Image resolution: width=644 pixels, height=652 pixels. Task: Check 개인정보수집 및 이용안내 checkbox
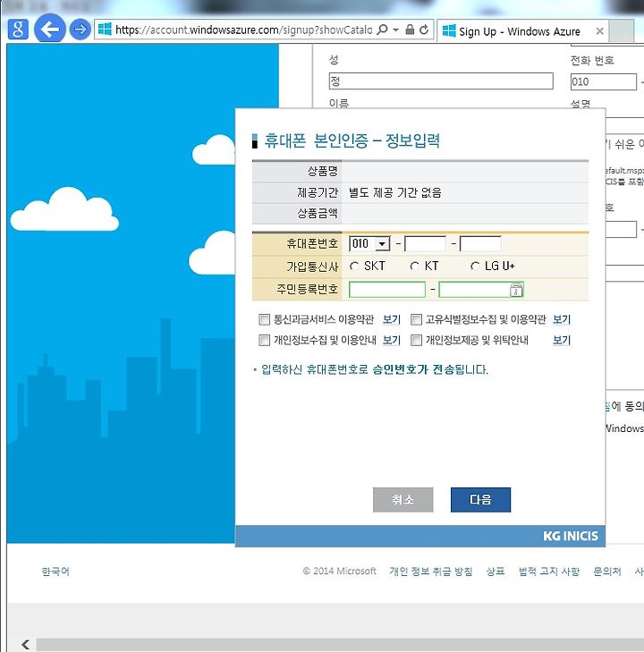(265, 340)
